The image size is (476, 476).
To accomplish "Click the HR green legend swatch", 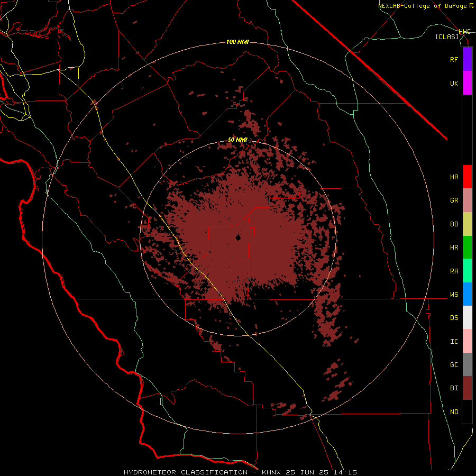I will pyautogui.click(x=467, y=248).
